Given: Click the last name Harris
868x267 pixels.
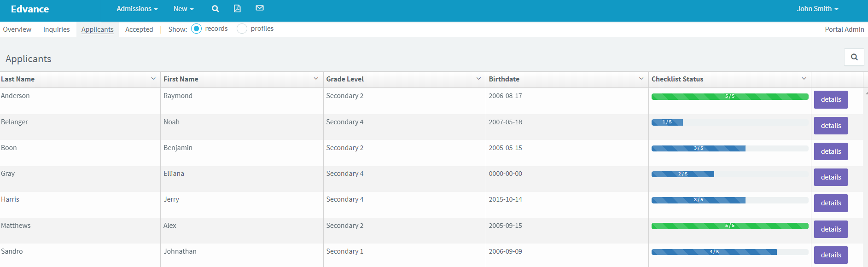Looking at the screenshot, I should [10, 199].
